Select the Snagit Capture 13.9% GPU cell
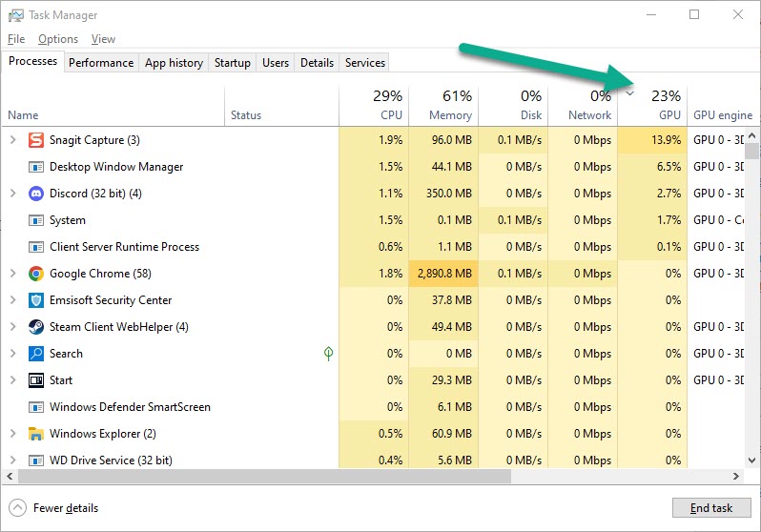 pos(653,140)
